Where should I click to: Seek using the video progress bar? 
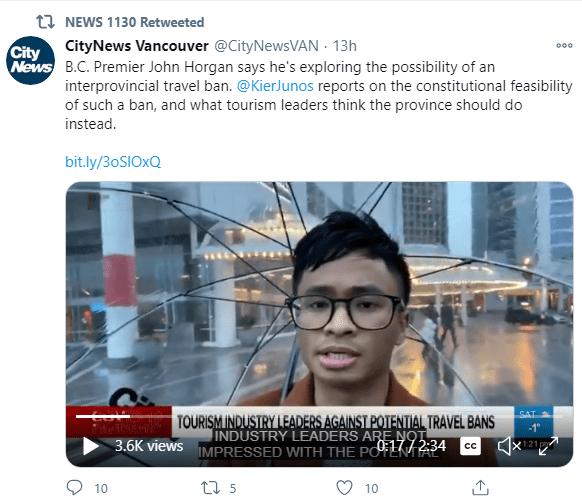pos(319,416)
